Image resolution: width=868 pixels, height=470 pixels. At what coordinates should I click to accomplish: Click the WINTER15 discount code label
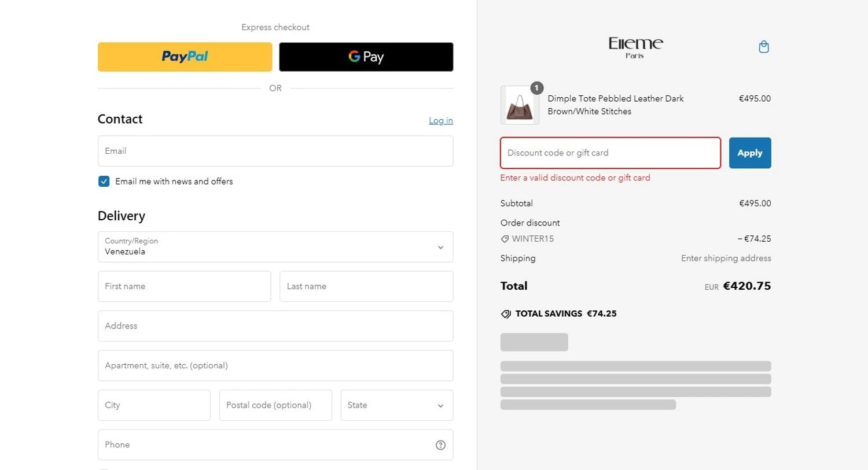pos(533,239)
